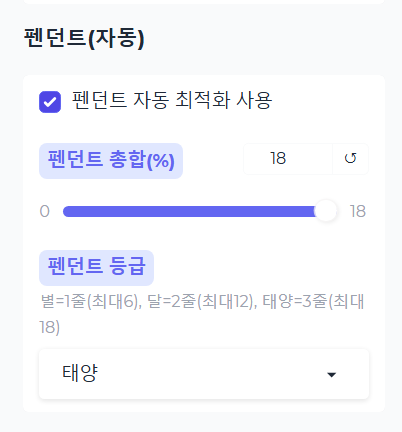Viewport: 402px width, 432px height.
Task: Click the 펜던트 자동 최적화 사용 label text
Action: (172, 100)
